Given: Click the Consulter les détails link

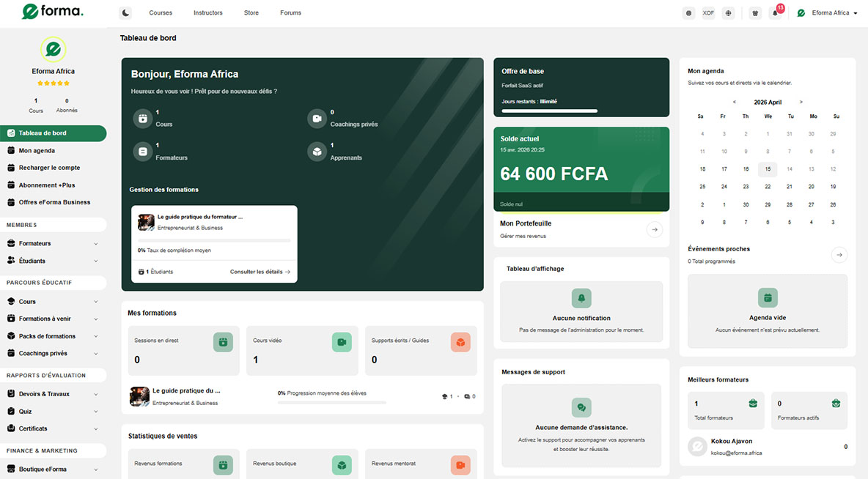Looking at the screenshot, I should click(260, 272).
